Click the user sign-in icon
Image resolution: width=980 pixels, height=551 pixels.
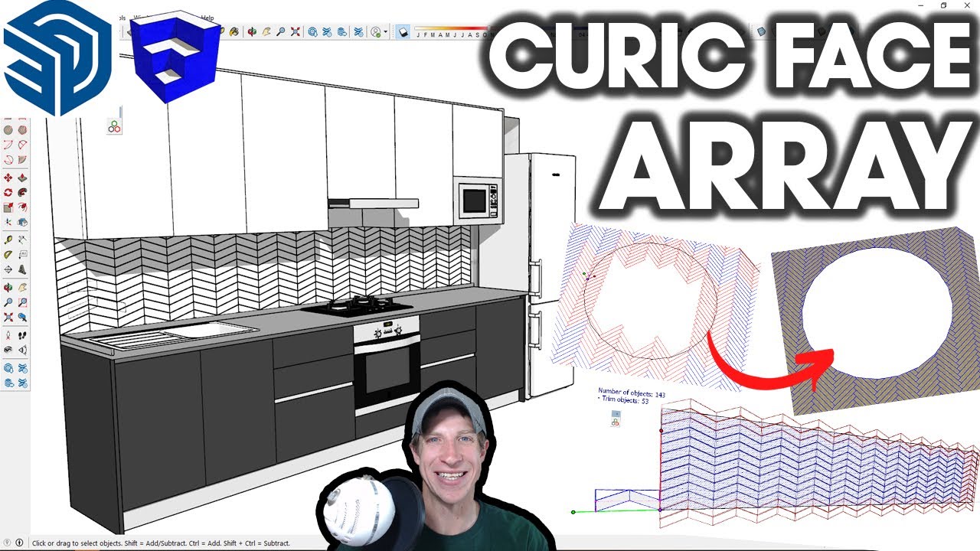(375, 31)
